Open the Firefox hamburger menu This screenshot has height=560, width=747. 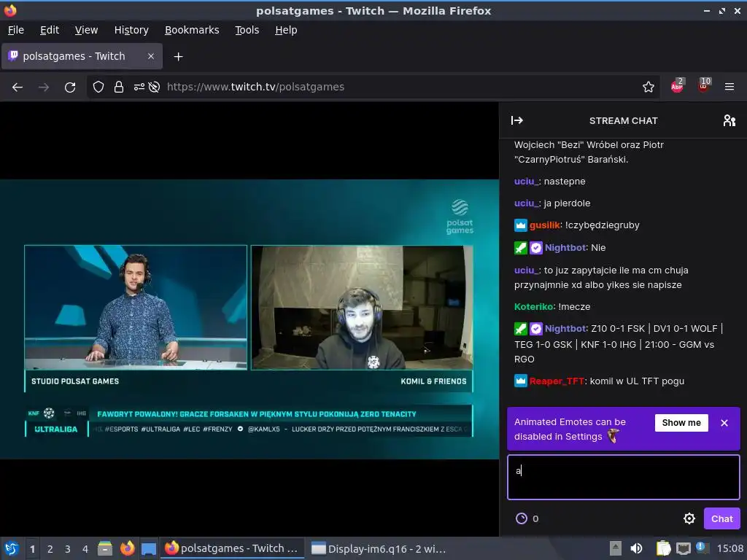(x=729, y=87)
